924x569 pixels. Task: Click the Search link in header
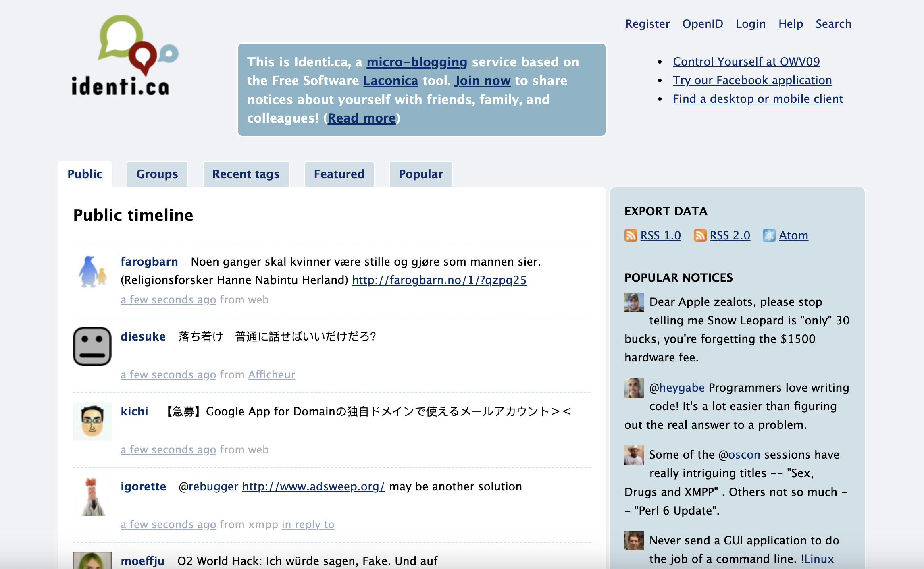pos(833,24)
